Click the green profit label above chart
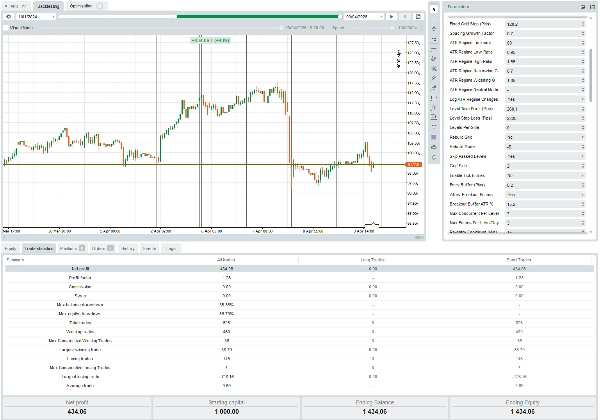Screen dimensions: 600x420 pyautogui.click(x=210, y=40)
